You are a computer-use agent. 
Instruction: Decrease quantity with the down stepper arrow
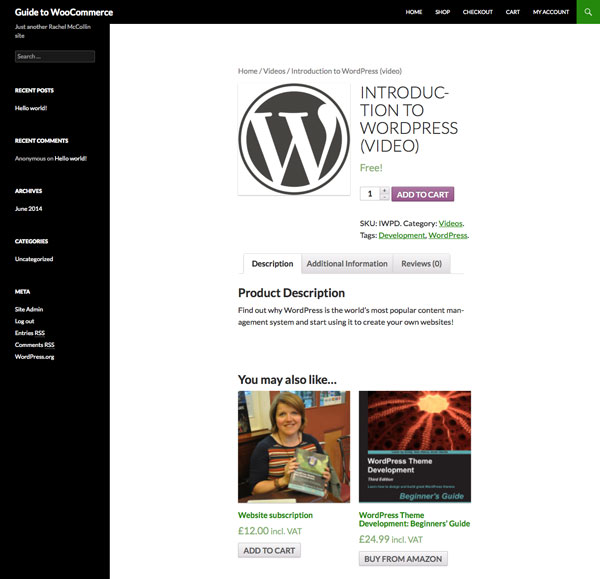(x=384, y=197)
